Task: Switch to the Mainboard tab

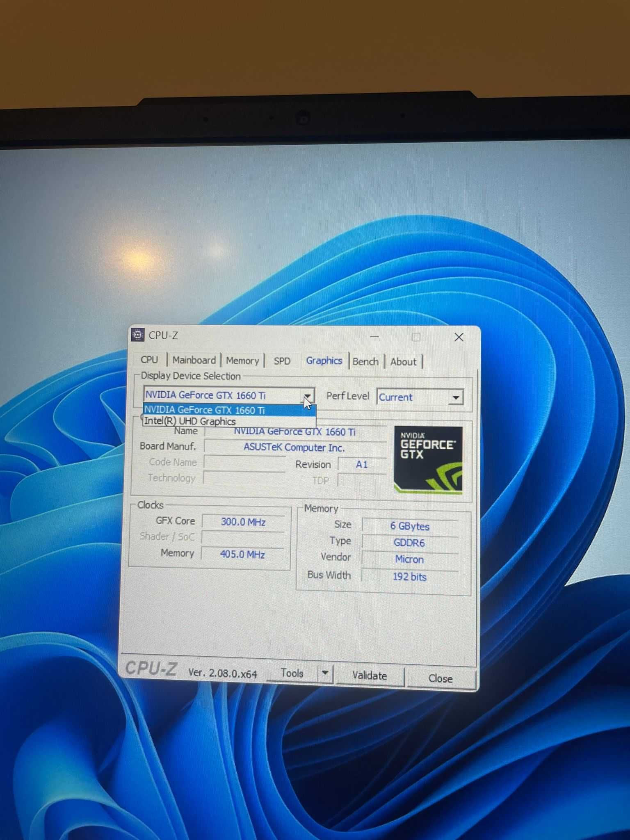Action: (x=194, y=360)
